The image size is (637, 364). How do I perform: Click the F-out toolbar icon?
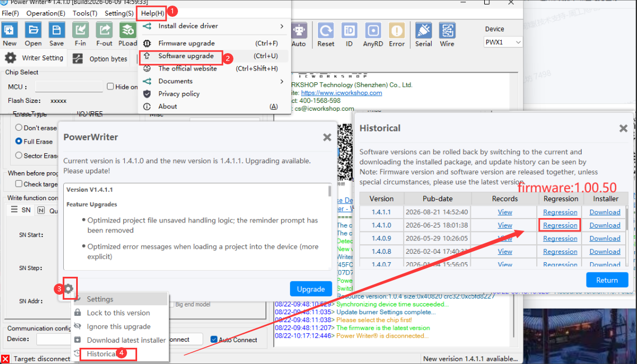[x=104, y=30]
